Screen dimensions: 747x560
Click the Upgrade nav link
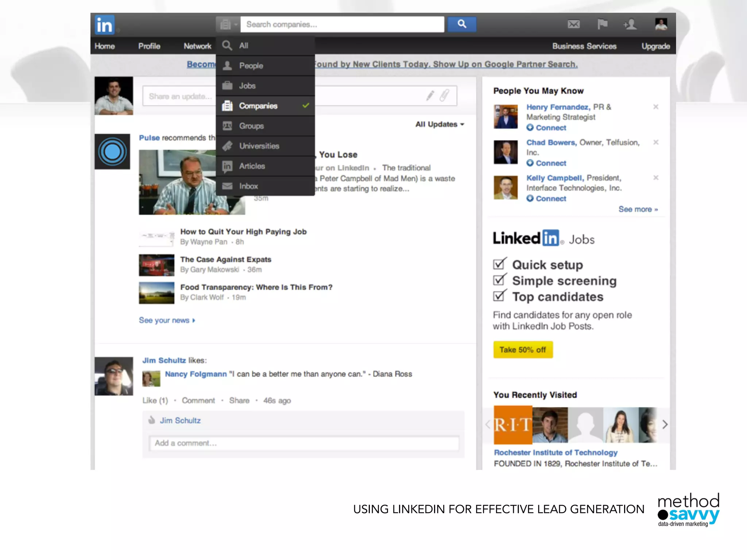tap(656, 46)
